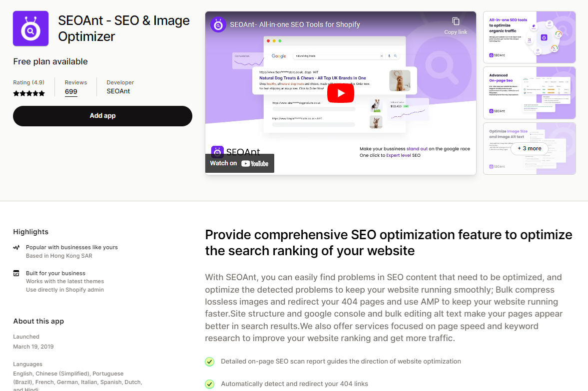Click the five-star rating

click(29, 93)
